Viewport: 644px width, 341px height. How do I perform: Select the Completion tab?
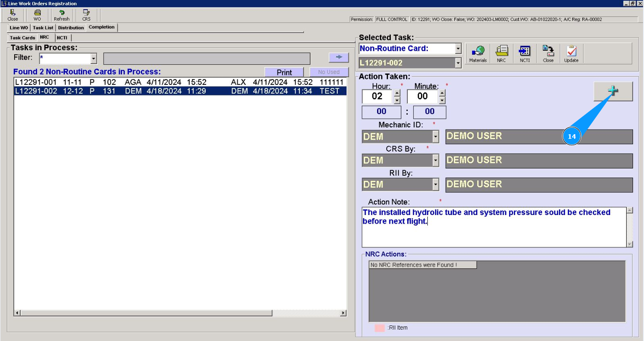coord(102,27)
